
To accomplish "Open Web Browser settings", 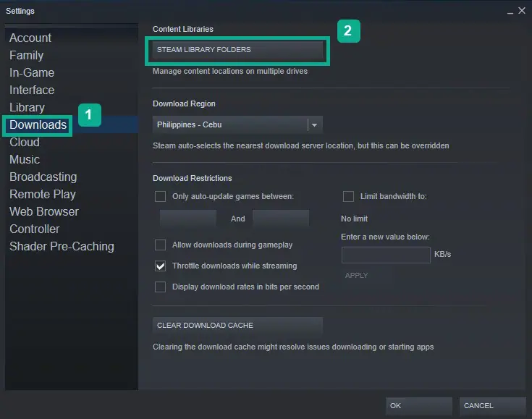I will click(x=44, y=211).
